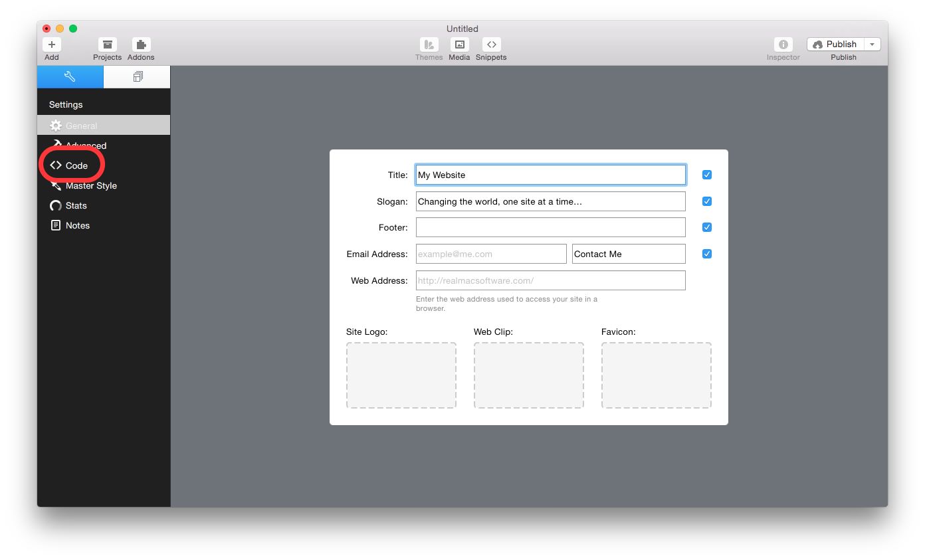Uncheck the Email Address checkbox

(707, 254)
